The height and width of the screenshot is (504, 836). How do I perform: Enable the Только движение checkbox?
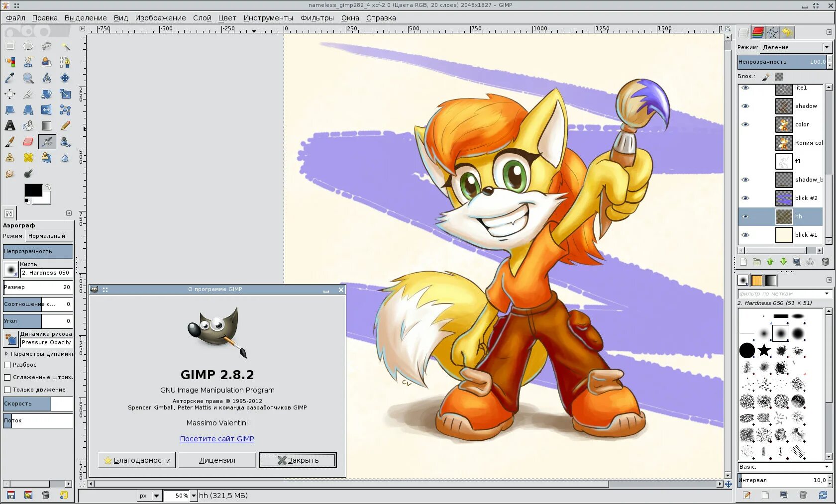(7, 390)
